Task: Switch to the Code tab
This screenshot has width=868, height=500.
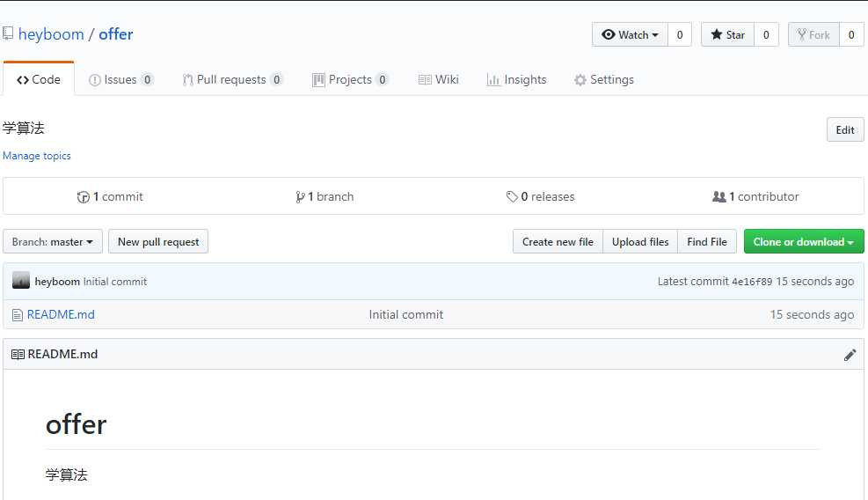Action: click(38, 79)
